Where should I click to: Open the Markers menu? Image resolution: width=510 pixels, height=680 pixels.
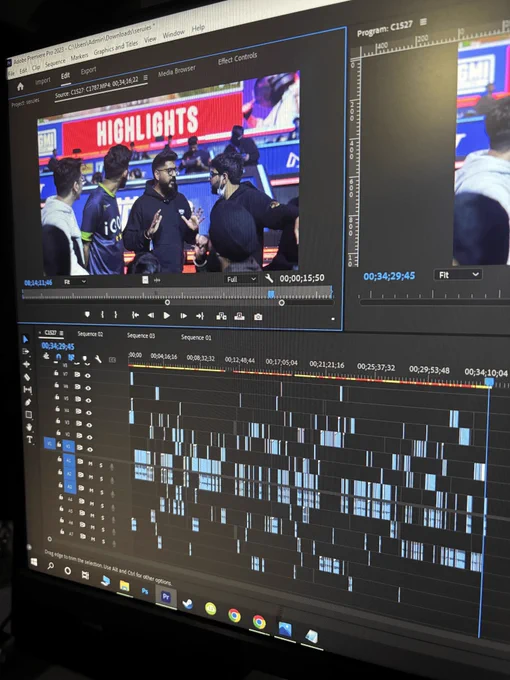[x=79, y=56]
